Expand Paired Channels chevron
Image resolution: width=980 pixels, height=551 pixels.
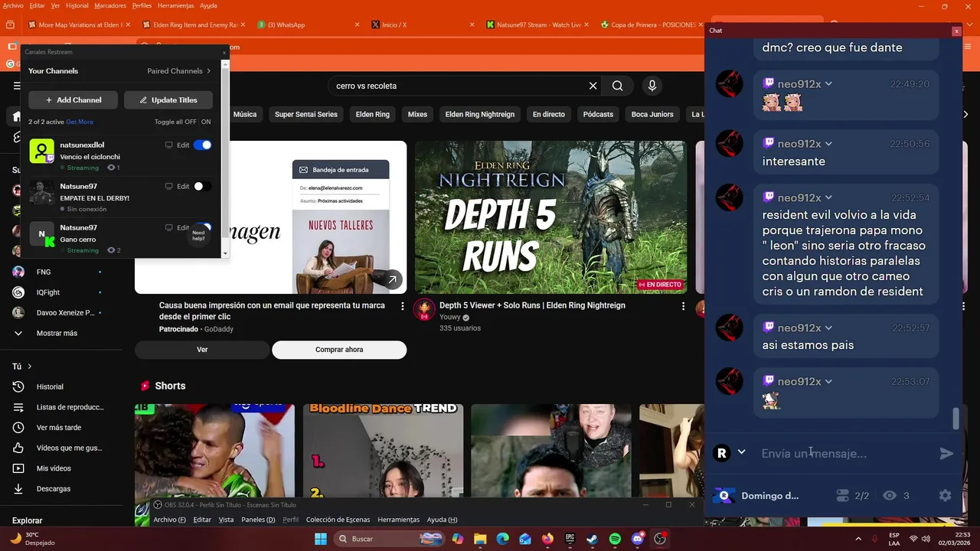[x=208, y=71]
